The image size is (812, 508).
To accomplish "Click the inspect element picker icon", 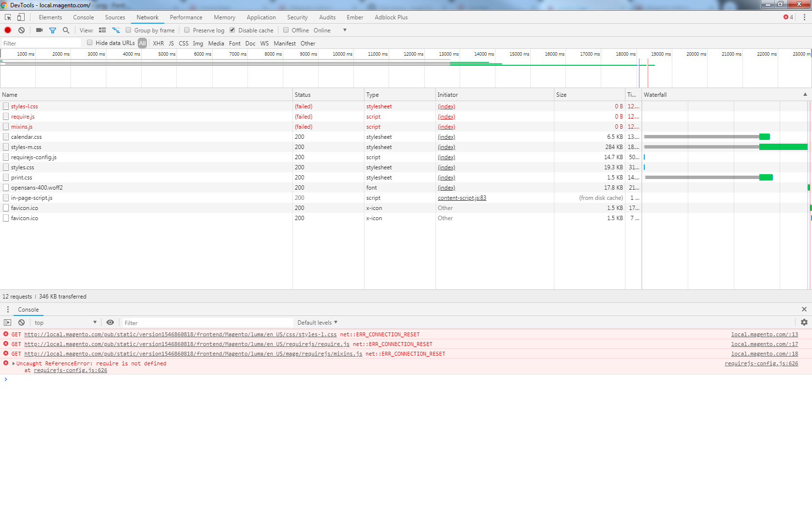I will pyautogui.click(x=8, y=17).
